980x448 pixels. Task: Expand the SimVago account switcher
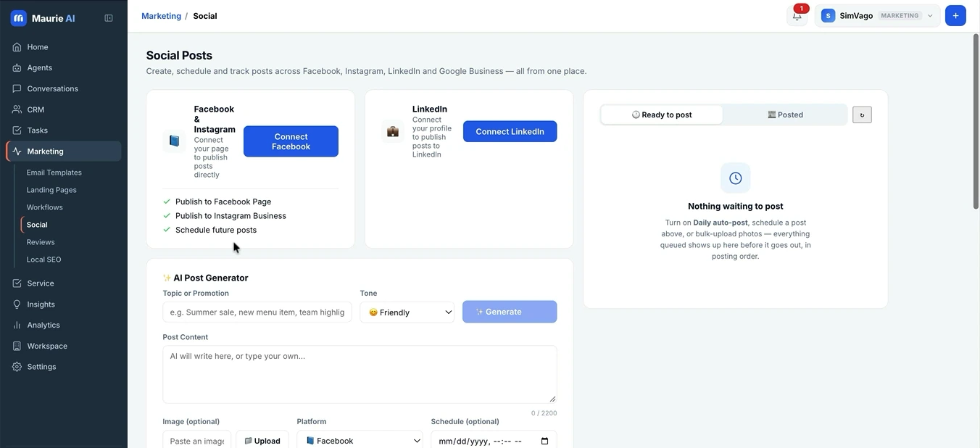(x=878, y=16)
